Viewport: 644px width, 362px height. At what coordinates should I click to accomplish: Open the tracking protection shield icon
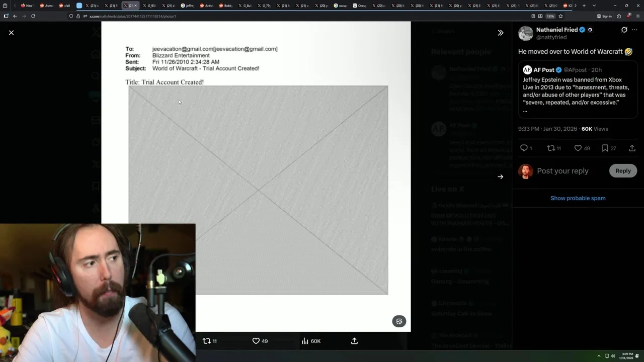[x=71, y=16]
